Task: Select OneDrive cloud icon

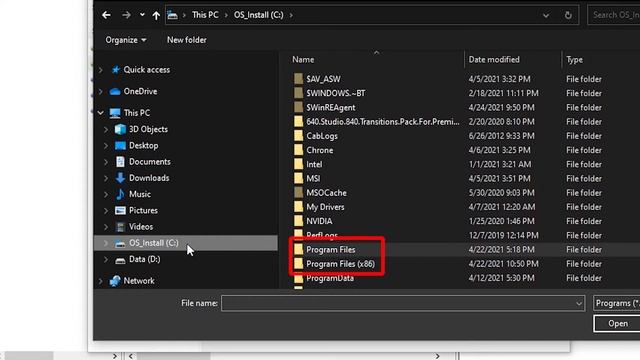Action: [115, 91]
